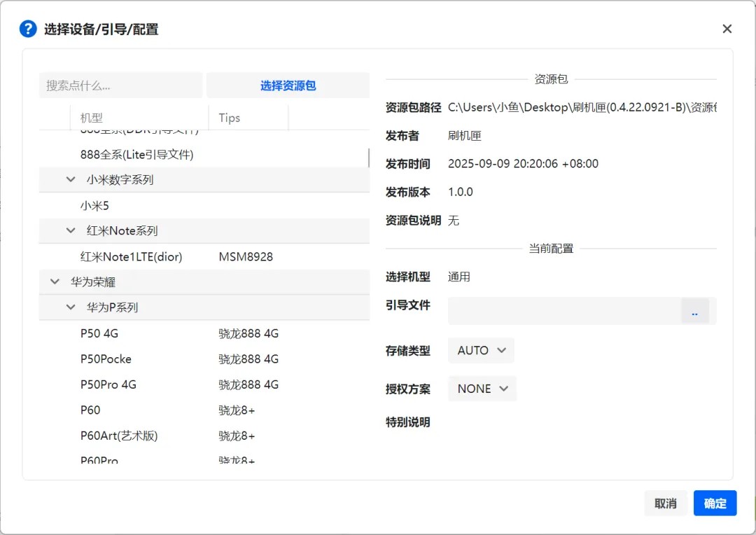Click the '资源包说明' value '无'
The width and height of the screenshot is (756, 535).
[453, 221]
